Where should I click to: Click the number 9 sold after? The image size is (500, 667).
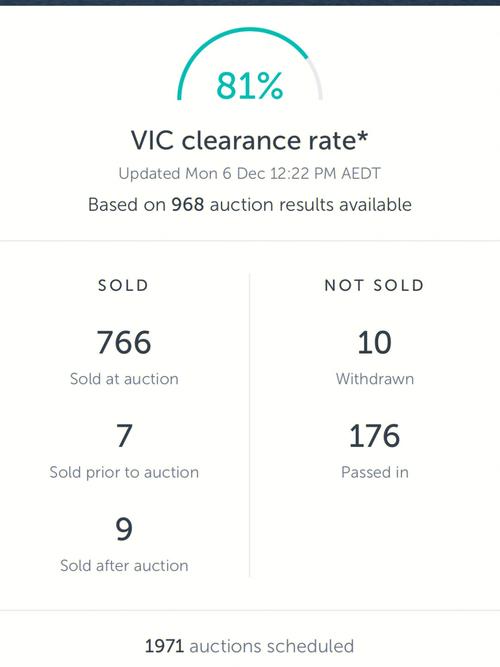[124, 530]
